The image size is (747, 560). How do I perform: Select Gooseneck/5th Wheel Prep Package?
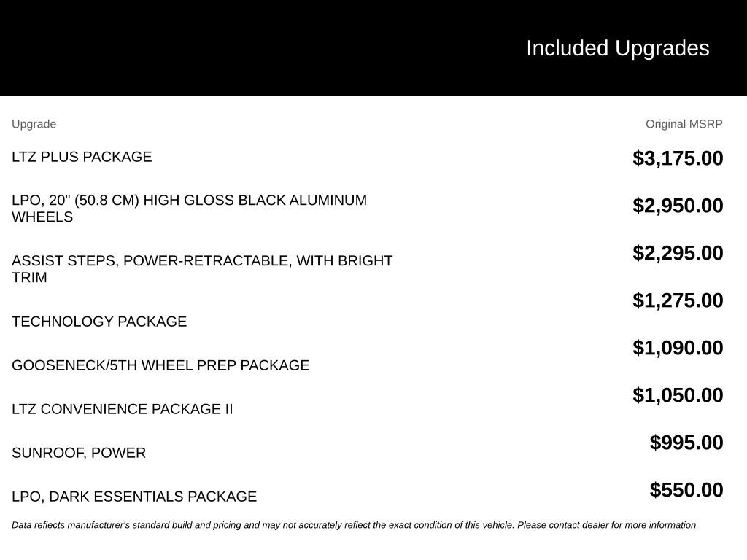[x=160, y=365]
